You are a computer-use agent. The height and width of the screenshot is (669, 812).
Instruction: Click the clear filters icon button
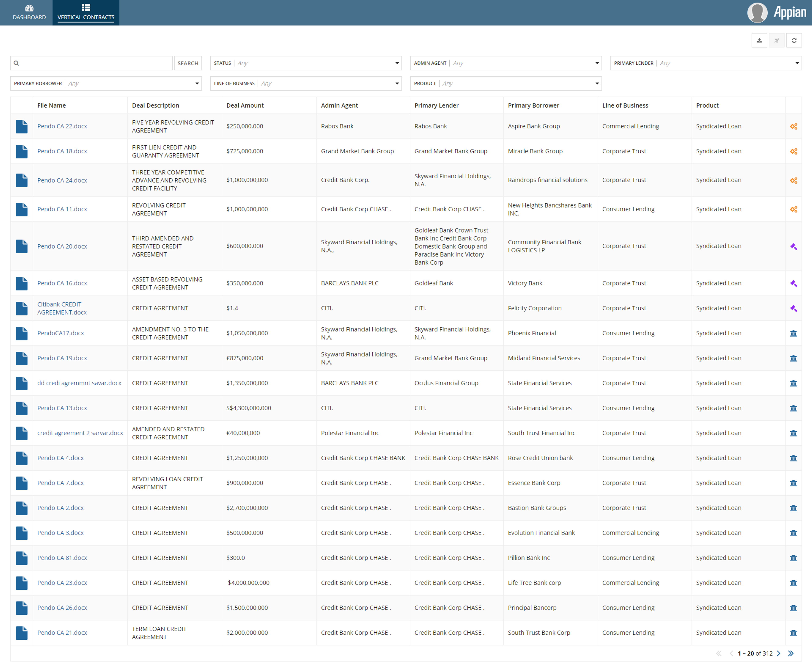(x=776, y=40)
